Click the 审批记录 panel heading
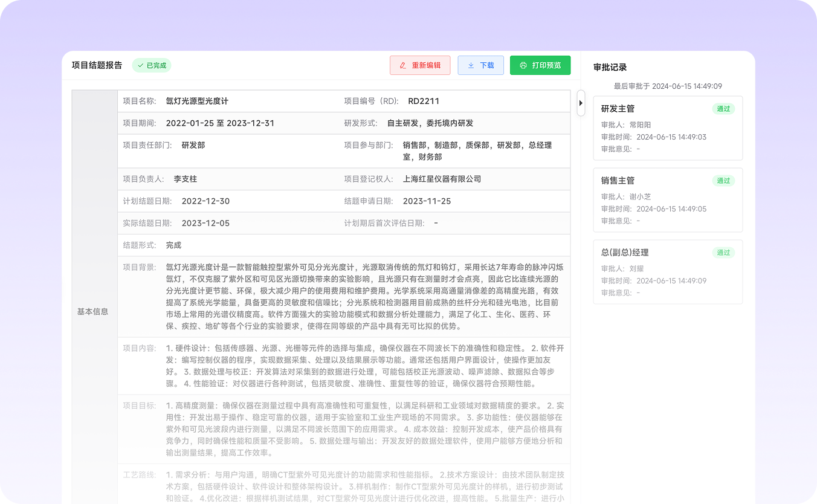This screenshot has height=504, width=817. pyautogui.click(x=610, y=68)
